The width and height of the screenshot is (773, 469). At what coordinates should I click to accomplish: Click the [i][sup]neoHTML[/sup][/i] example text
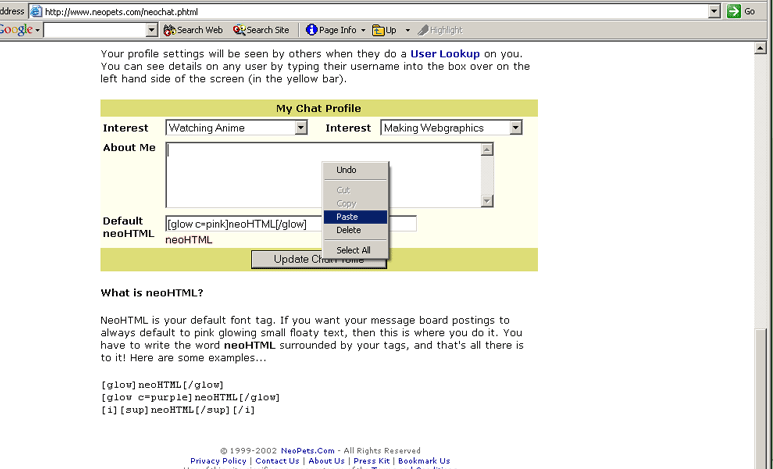click(178, 410)
